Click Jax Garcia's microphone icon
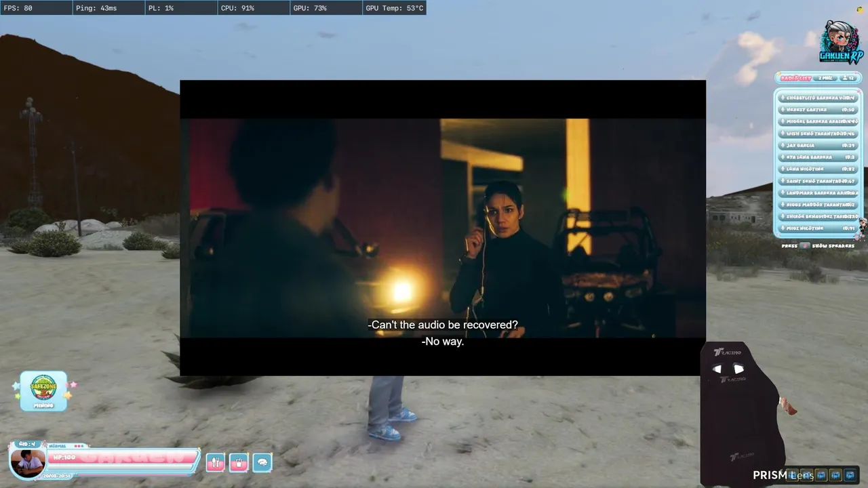The width and height of the screenshot is (868, 488). point(783,145)
